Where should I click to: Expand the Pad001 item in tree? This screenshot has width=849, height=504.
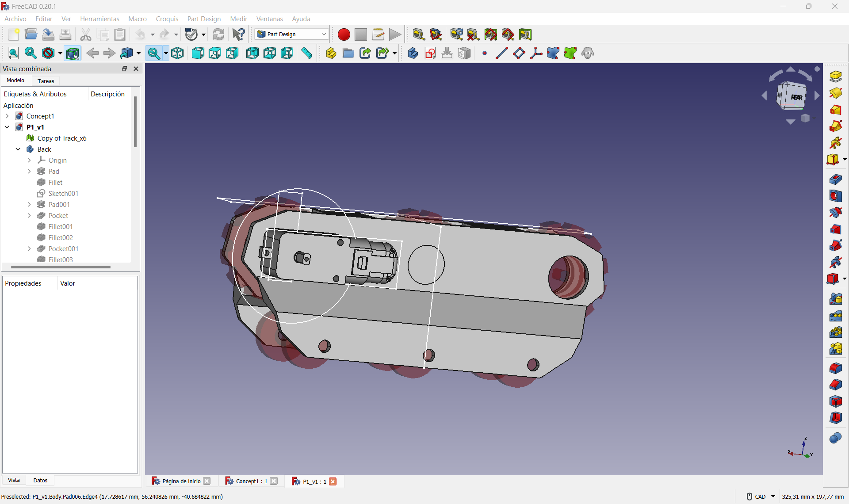pos(30,204)
